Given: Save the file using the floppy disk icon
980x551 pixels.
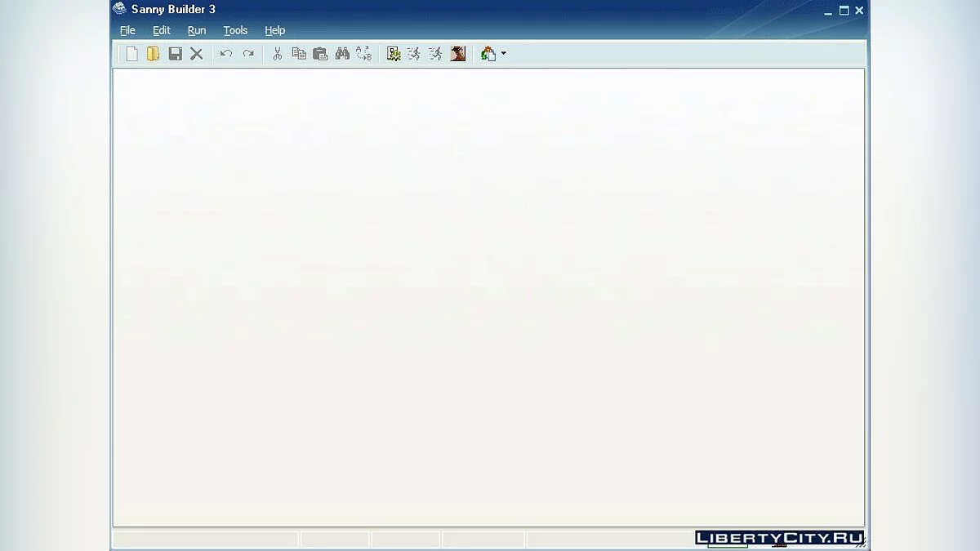Looking at the screenshot, I should coord(175,54).
